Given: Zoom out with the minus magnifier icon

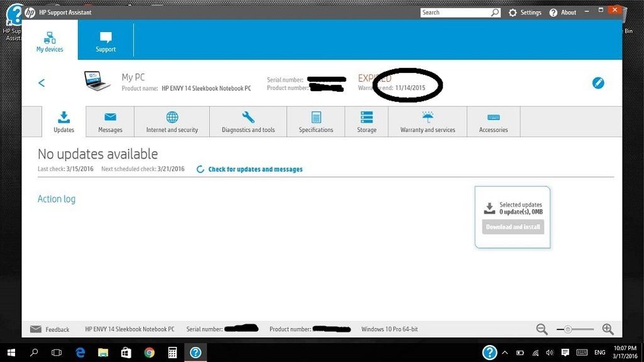Looking at the screenshot, I should tap(541, 329).
